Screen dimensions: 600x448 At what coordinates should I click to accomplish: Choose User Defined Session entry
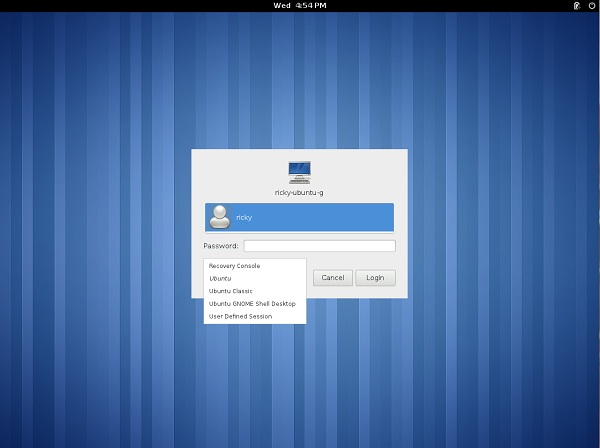(x=240, y=316)
